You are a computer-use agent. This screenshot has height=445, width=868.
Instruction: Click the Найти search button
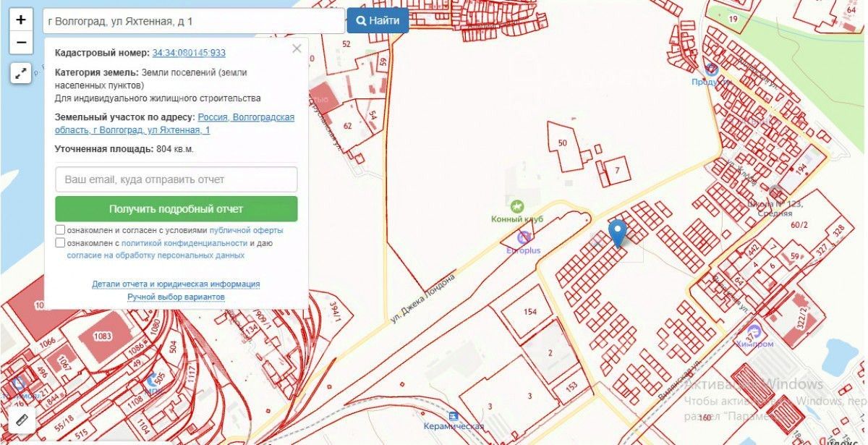click(x=378, y=21)
